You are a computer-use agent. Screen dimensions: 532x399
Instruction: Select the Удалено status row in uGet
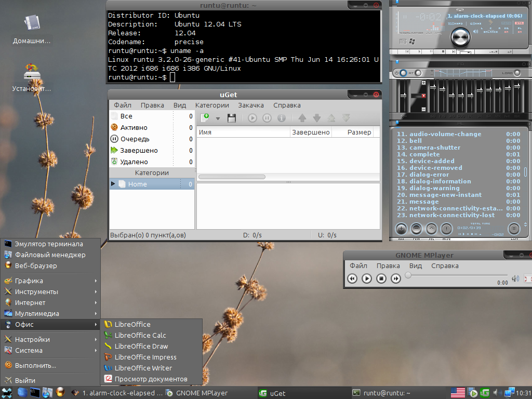152,162
